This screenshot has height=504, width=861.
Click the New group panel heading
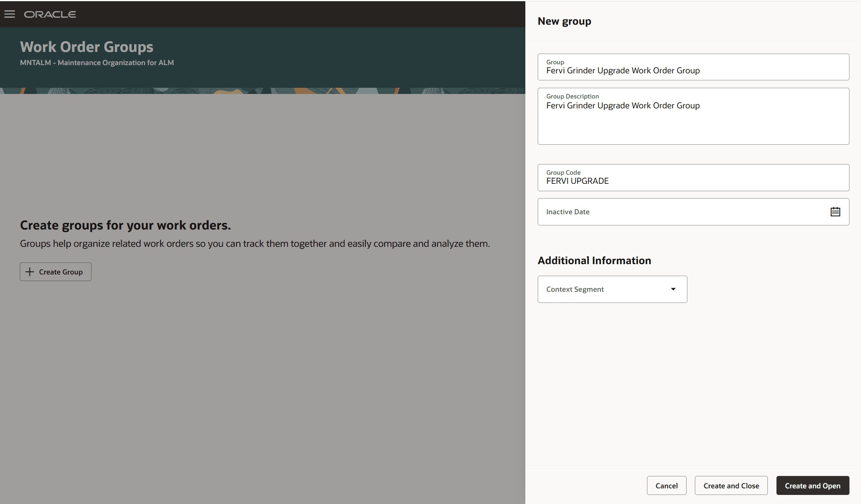(x=565, y=21)
